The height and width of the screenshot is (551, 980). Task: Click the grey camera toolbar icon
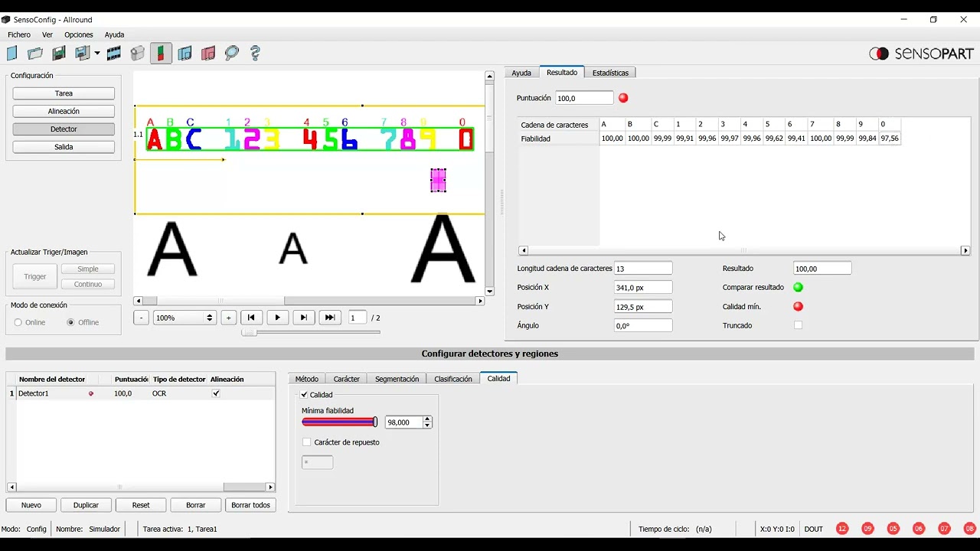coord(138,53)
